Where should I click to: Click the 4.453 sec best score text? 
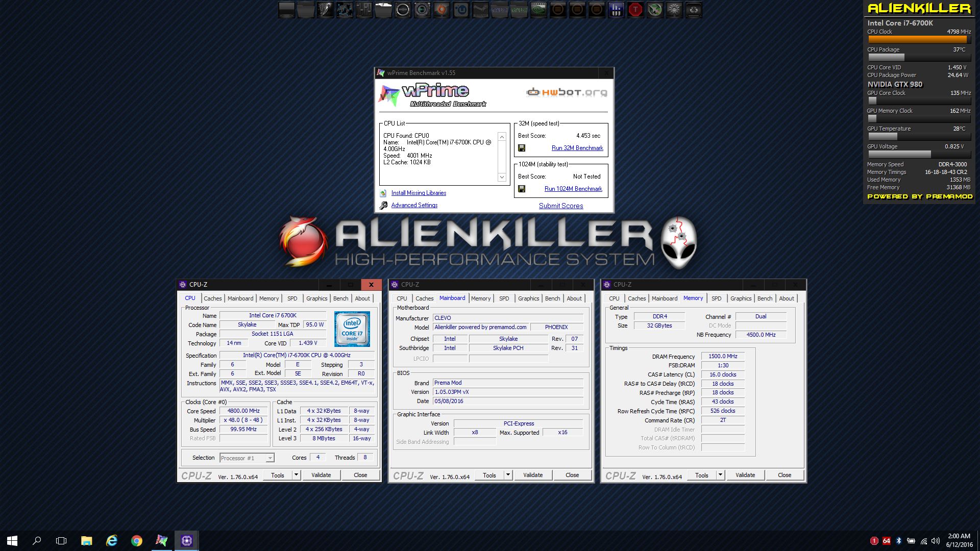tap(588, 136)
